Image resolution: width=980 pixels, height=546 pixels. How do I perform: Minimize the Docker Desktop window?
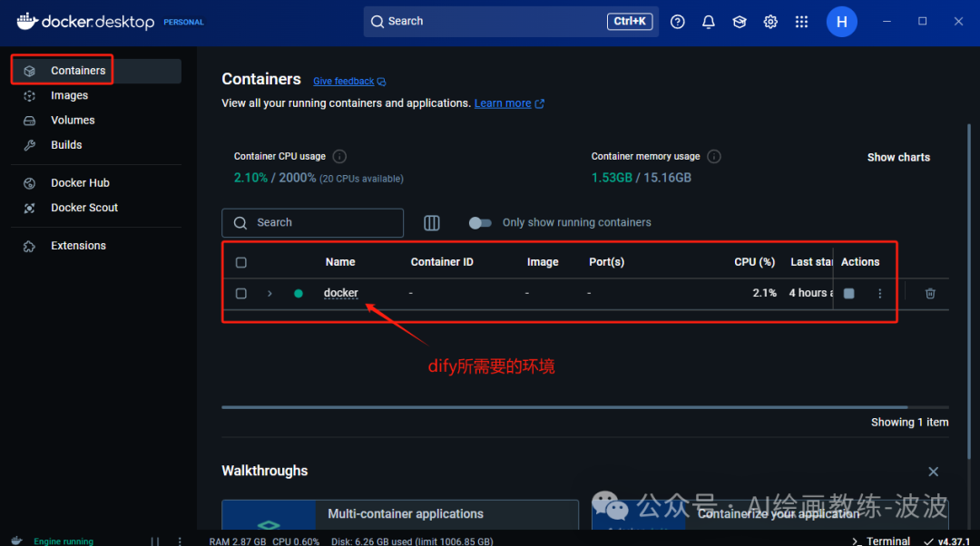[x=887, y=21]
